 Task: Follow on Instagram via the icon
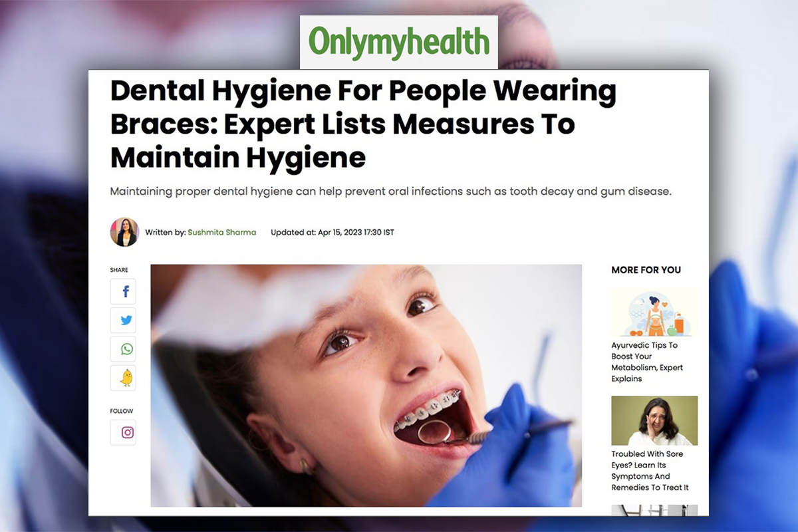click(x=123, y=432)
